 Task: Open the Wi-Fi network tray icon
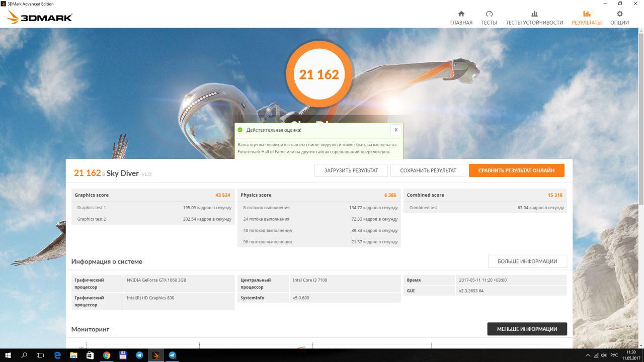click(596, 355)
